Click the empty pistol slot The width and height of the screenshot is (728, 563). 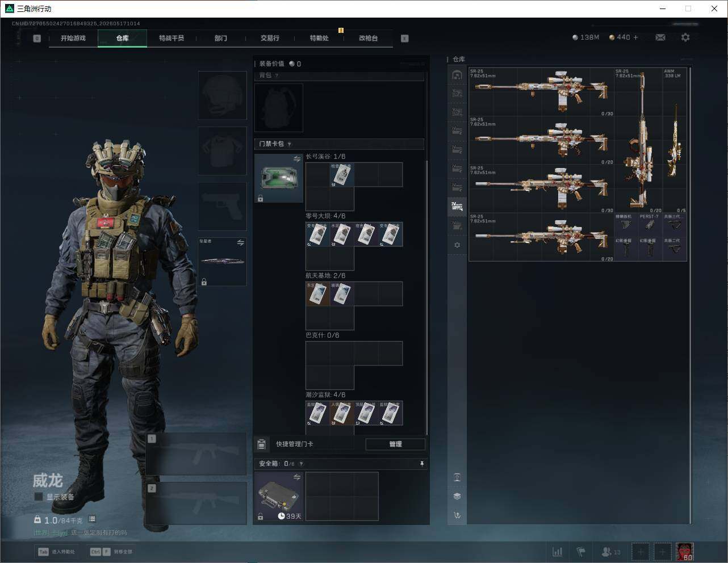(222, 207)
